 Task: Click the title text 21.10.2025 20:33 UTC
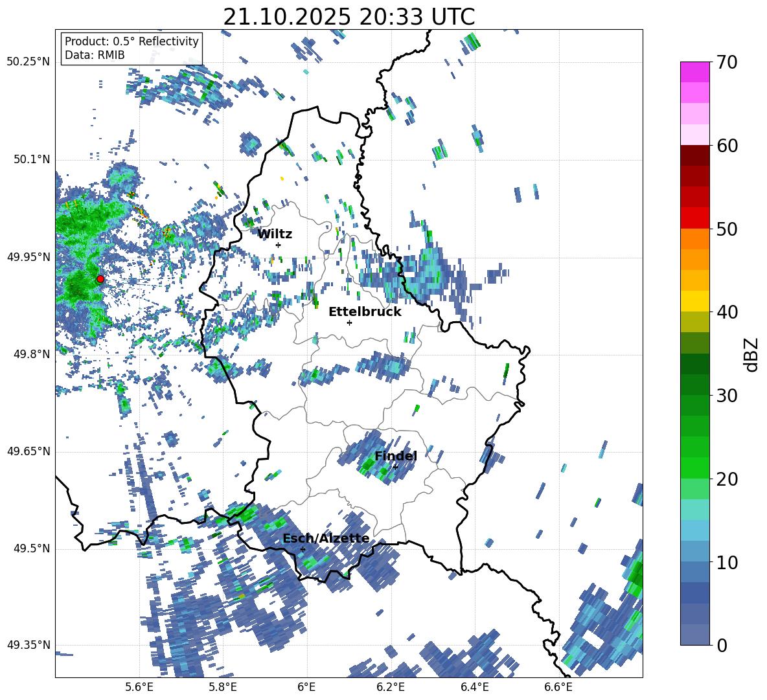(x=349, y=17)
